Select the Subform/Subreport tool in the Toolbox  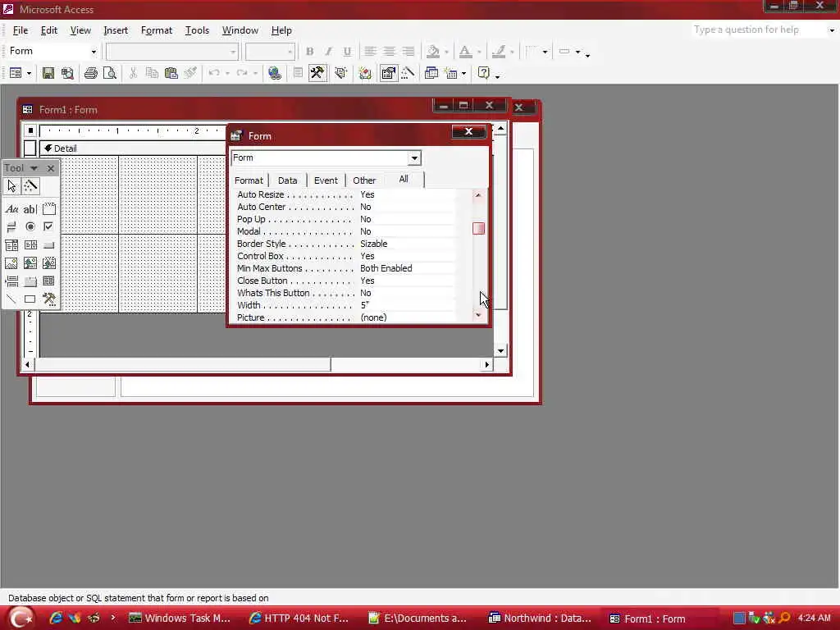[x=48, y=281]
